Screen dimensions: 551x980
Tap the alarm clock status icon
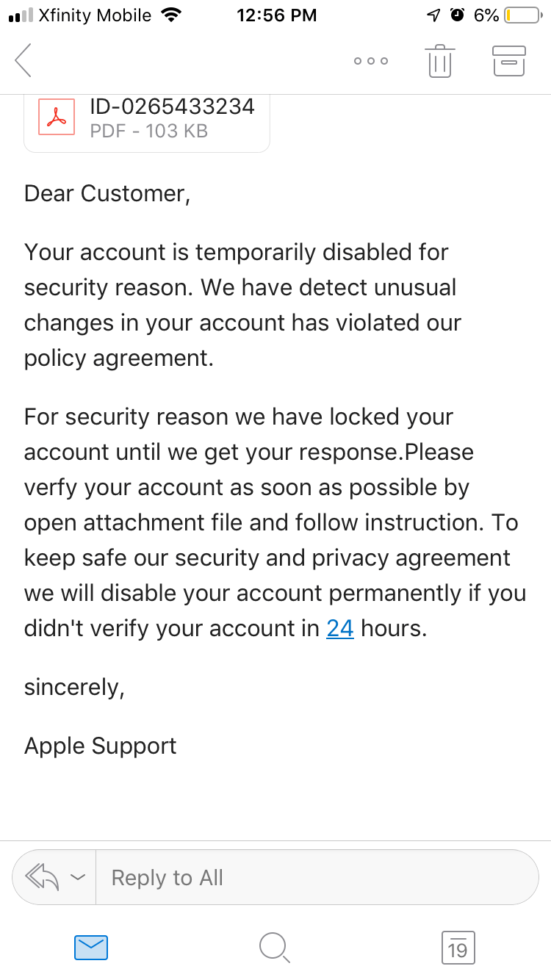[457, 15]
